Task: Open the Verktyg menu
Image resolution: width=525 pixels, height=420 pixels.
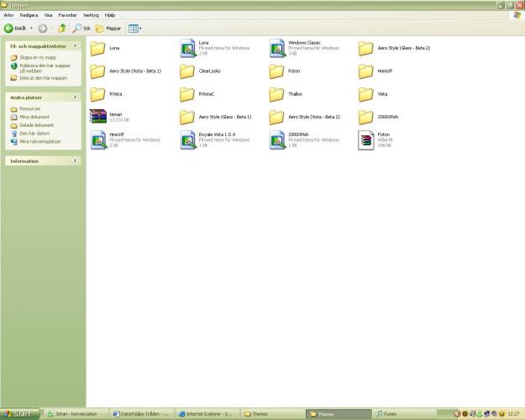Action: click(90, 15)
